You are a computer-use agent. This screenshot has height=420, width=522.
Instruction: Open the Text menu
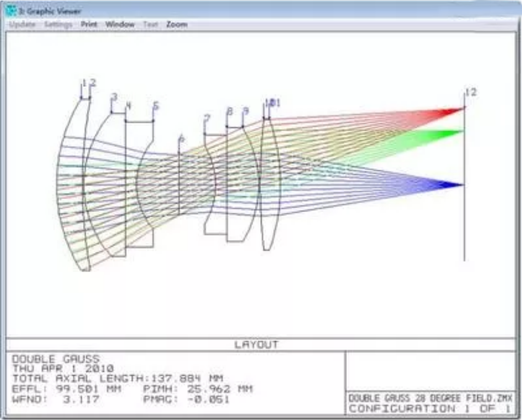(150, 25)
